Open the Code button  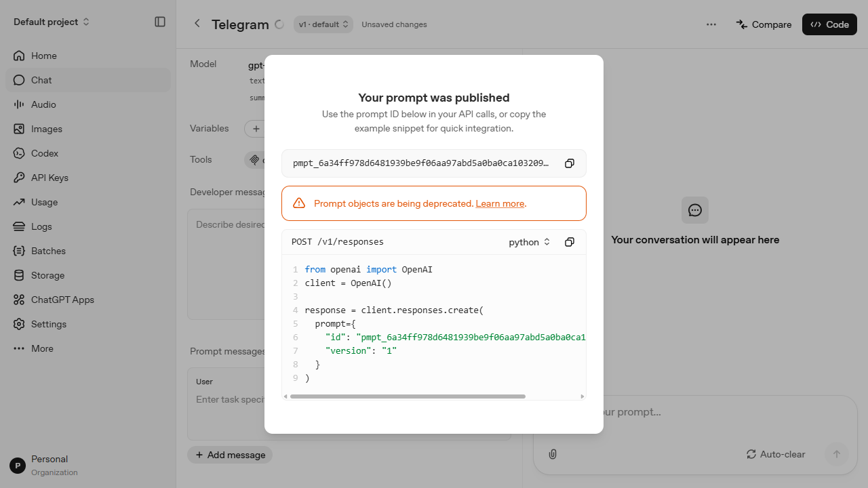(x=829, y=24)
